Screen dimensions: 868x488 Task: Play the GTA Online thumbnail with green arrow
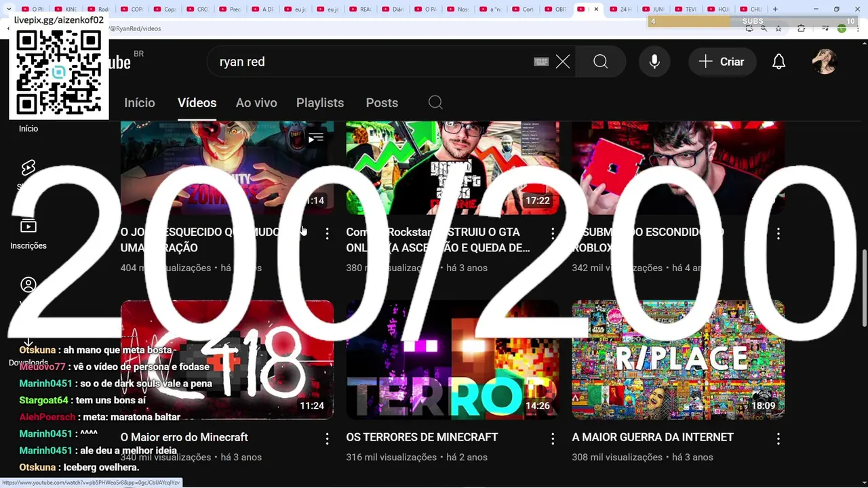point(452,167)
